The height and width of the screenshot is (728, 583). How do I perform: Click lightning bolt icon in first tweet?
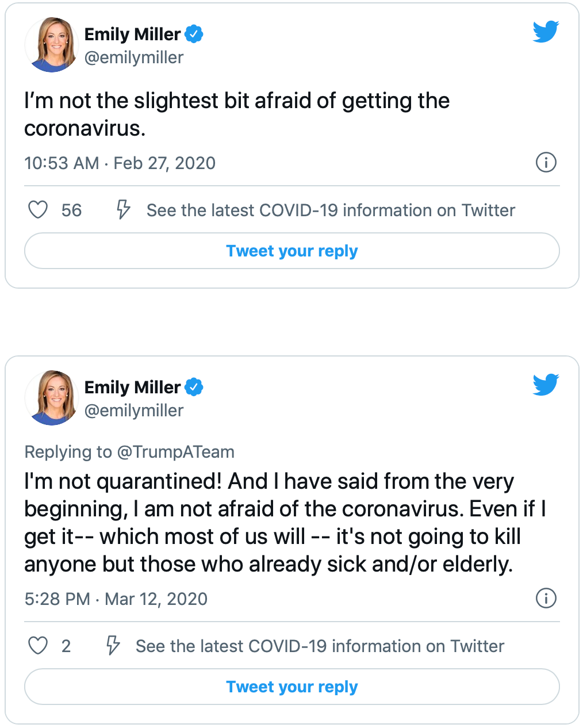(123, 210)
